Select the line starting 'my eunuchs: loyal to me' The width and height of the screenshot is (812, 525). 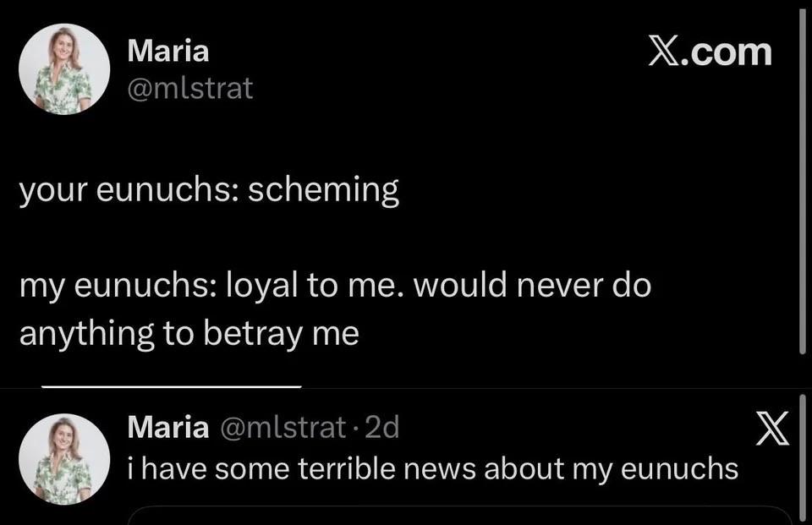[x=335, y=286]
